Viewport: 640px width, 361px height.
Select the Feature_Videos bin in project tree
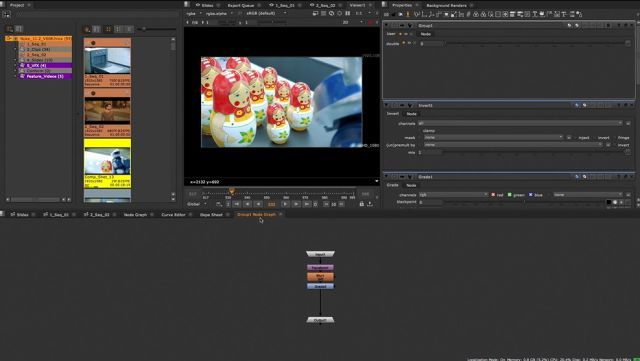pyautogui.click(x=45, y=76)
